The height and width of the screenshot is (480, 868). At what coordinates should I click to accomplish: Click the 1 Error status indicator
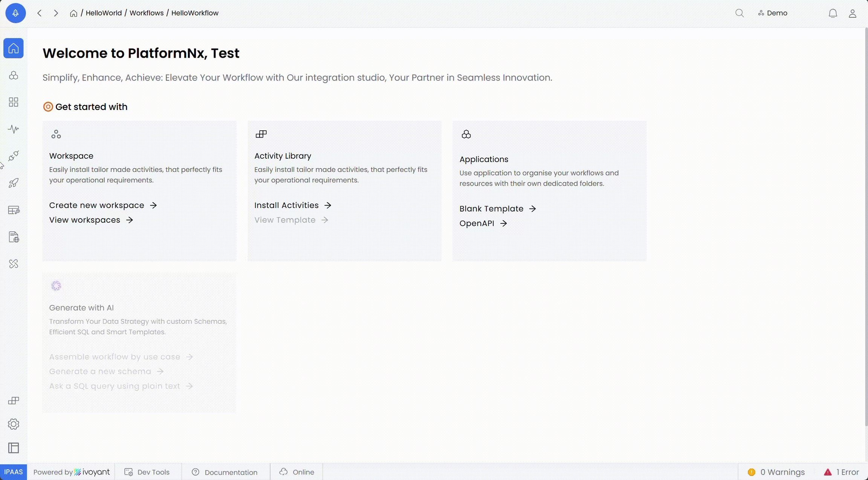[841, 472]
